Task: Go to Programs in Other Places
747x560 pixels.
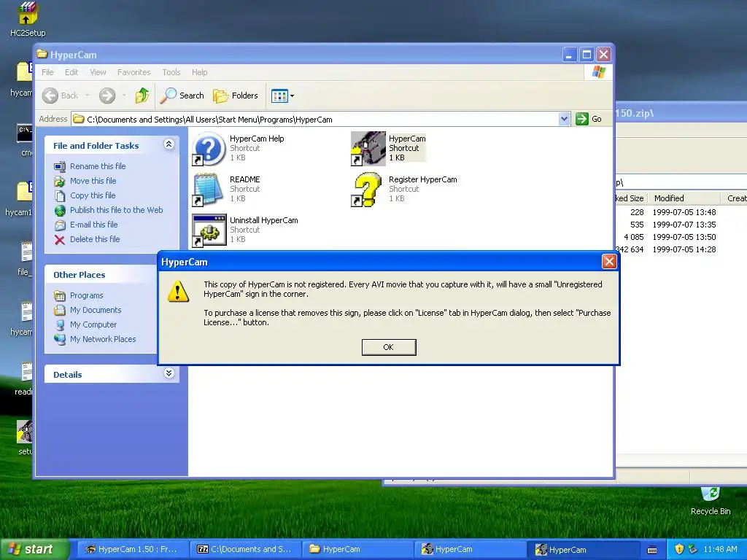Action: tap(86, 296)
